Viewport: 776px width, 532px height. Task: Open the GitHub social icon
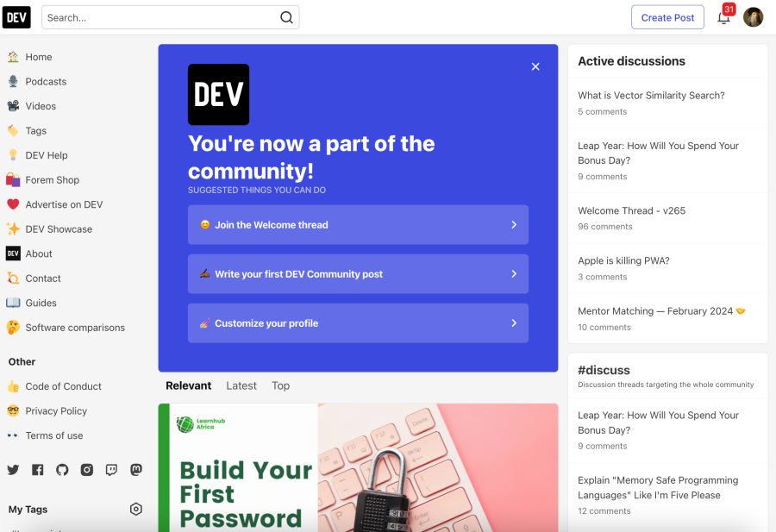pos(62,470)
